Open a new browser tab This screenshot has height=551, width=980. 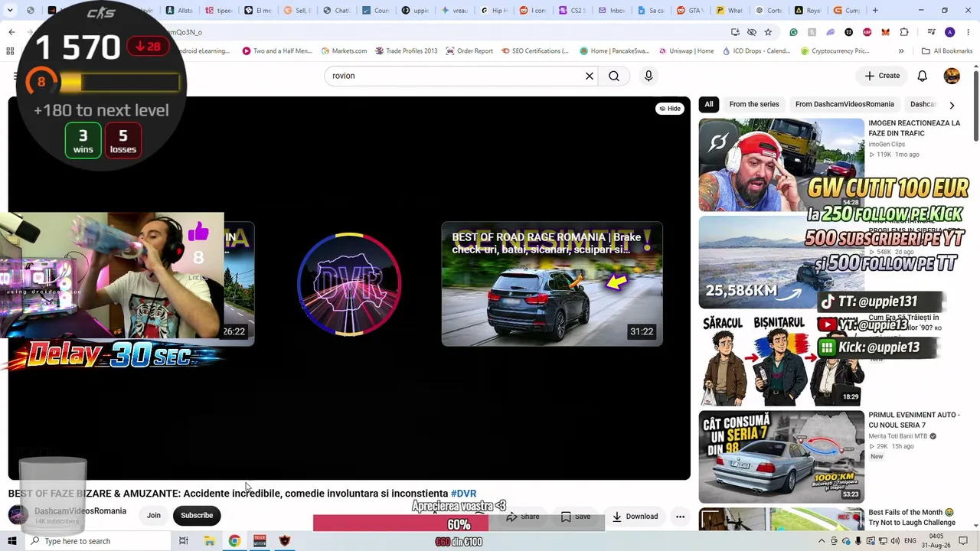coord(875,11)
